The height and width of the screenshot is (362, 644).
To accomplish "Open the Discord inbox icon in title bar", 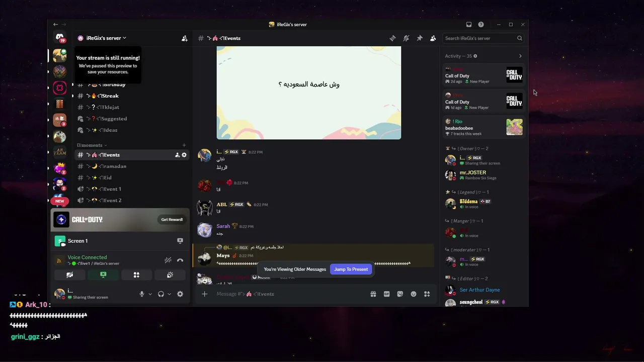I will tap(469, 24).
